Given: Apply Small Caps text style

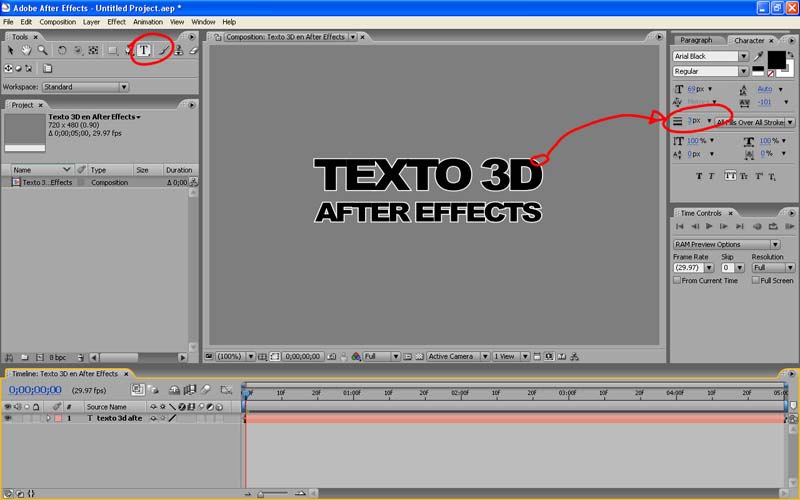Looking at the screenshot, I should pyautogui.click(x=744, y=176).
